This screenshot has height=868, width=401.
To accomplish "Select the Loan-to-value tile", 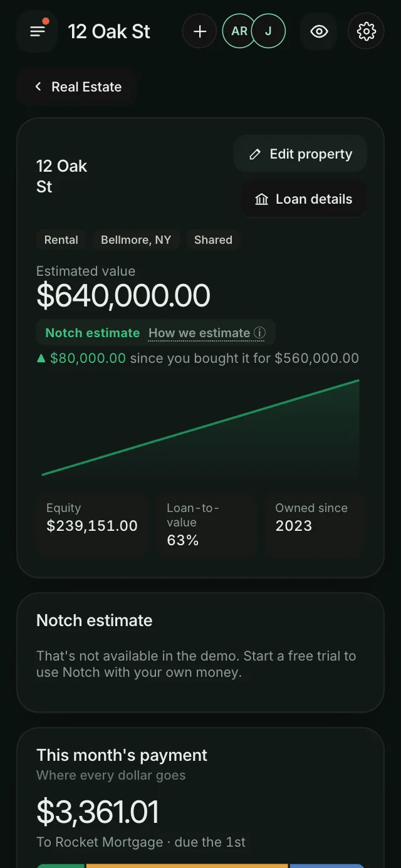I will (207, 524).
